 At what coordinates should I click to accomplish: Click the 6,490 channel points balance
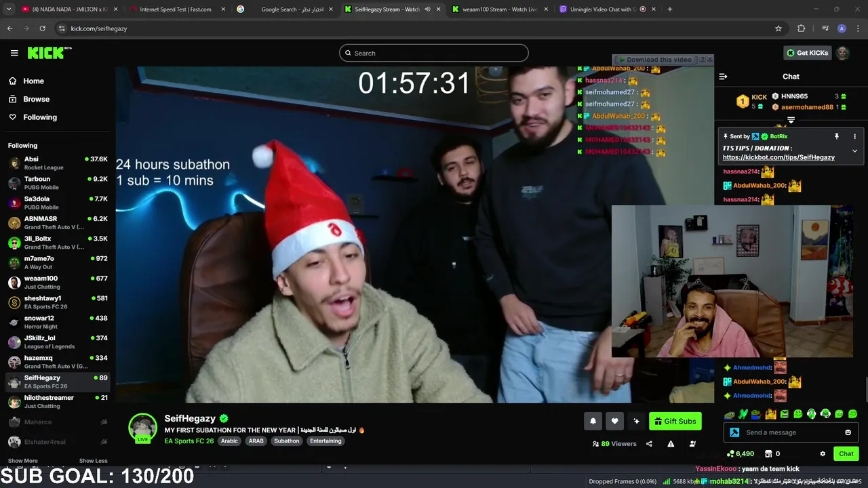point(740,453)
